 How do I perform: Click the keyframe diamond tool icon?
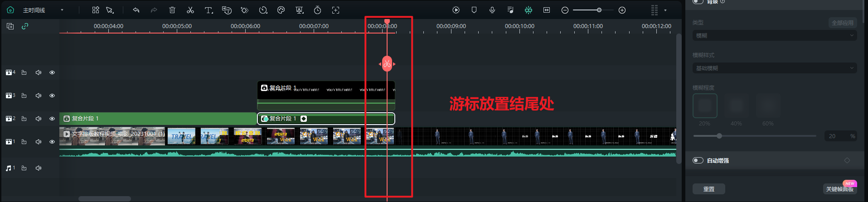click(x=245, y=10)
